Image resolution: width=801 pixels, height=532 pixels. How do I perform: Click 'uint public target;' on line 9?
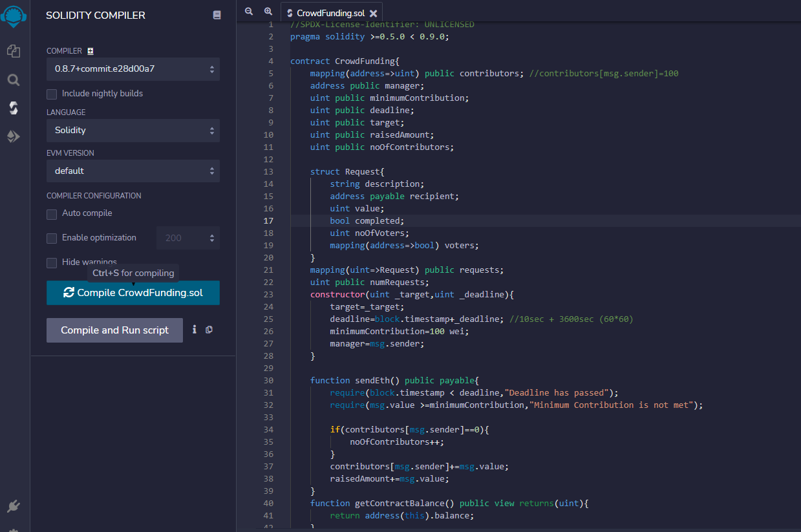358,123
